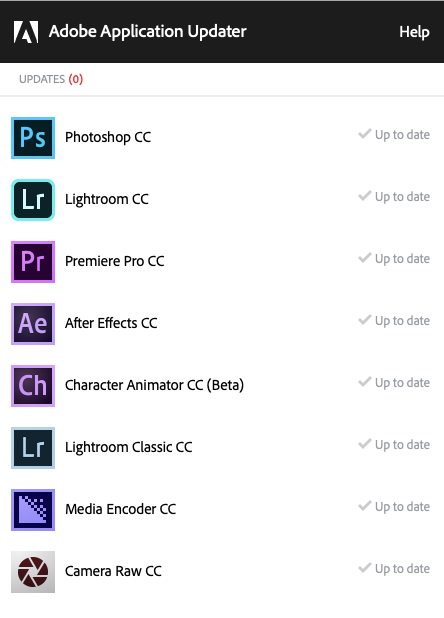Screen dimensions: 444x618
Task: Click the Lightroom Classic CC icon
Action: coord(33,448)
